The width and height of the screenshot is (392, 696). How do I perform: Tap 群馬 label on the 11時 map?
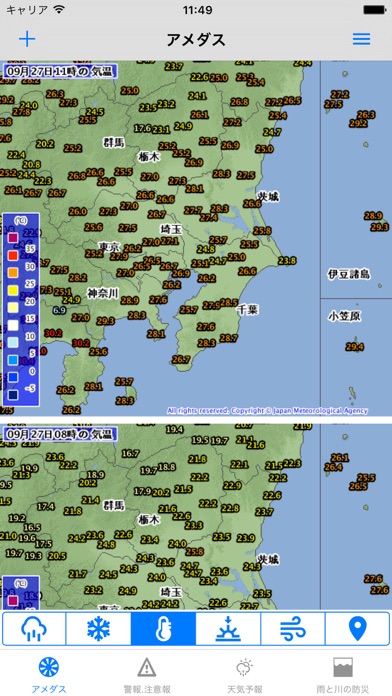pos(114,143)
